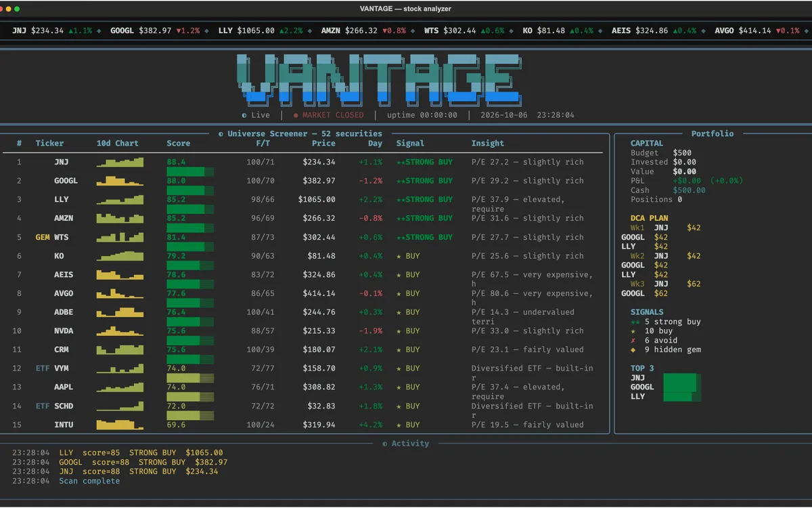Click the GEM badge on the WTS row
The image size is (812, 508).
[43, 238]
